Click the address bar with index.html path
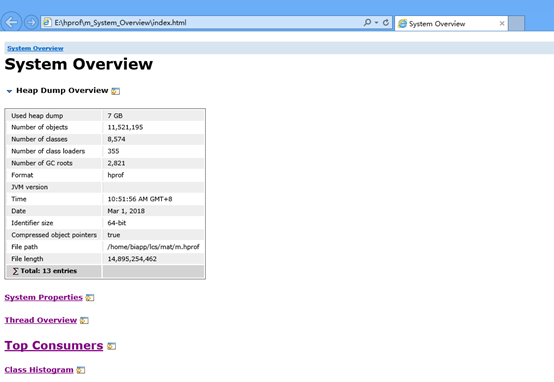Screen dimensions: 554x382 [x=201, y=23]
